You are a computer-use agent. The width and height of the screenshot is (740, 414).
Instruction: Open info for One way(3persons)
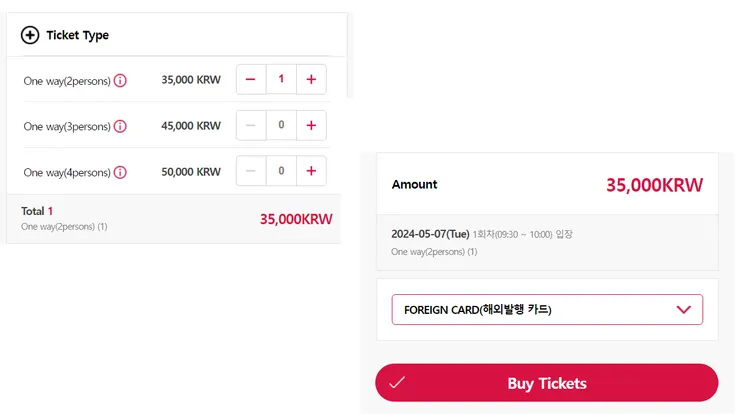(x=120, y=127)
